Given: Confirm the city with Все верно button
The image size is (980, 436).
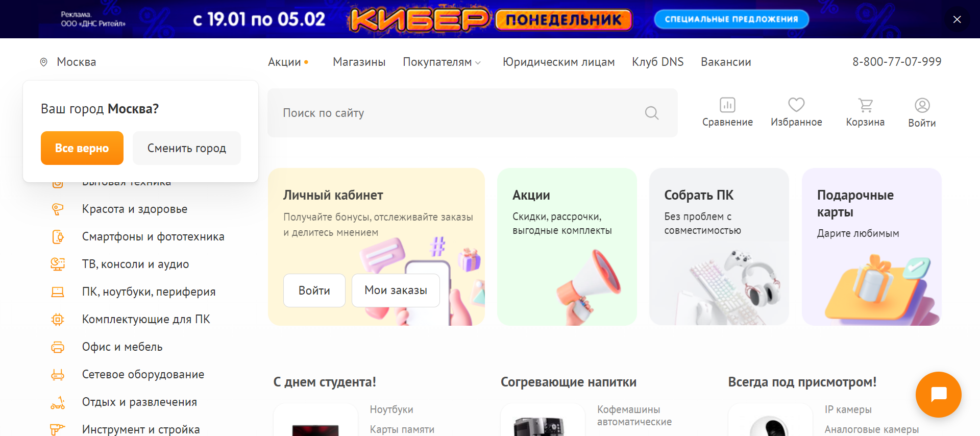Looking at the screenshot, I should (82, 148).
